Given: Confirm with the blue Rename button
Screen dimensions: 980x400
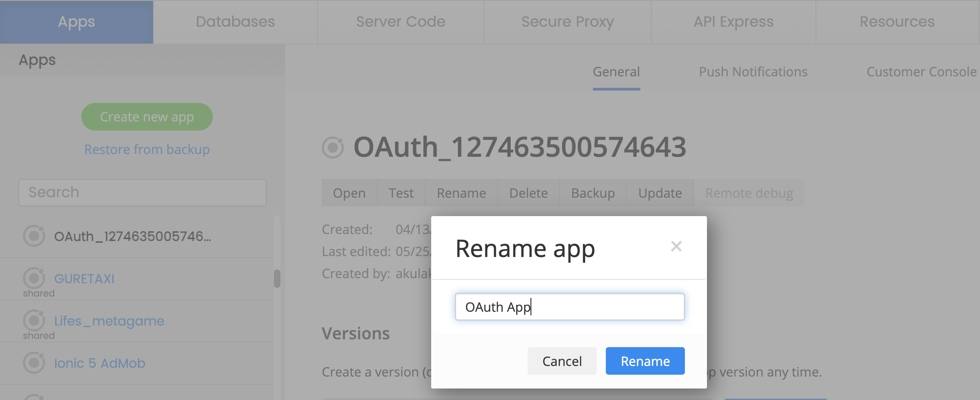Looking at the screenshot, I should (645, 361).
